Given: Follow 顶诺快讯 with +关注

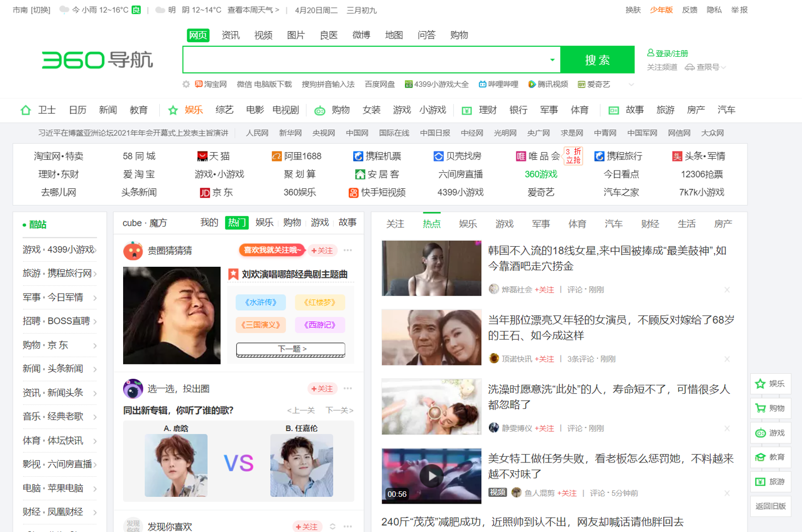Looking at the screenshot, I should tap(545, 359).
